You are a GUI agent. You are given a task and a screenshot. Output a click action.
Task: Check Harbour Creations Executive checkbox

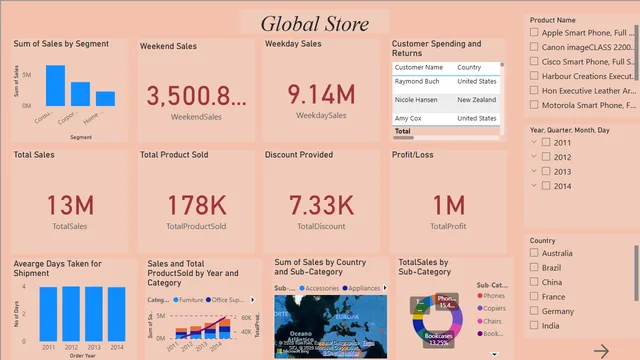(x=534, y=76)
